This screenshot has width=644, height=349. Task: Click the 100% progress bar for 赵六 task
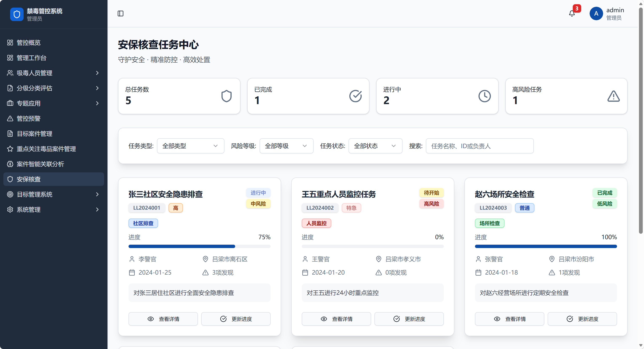546,246
